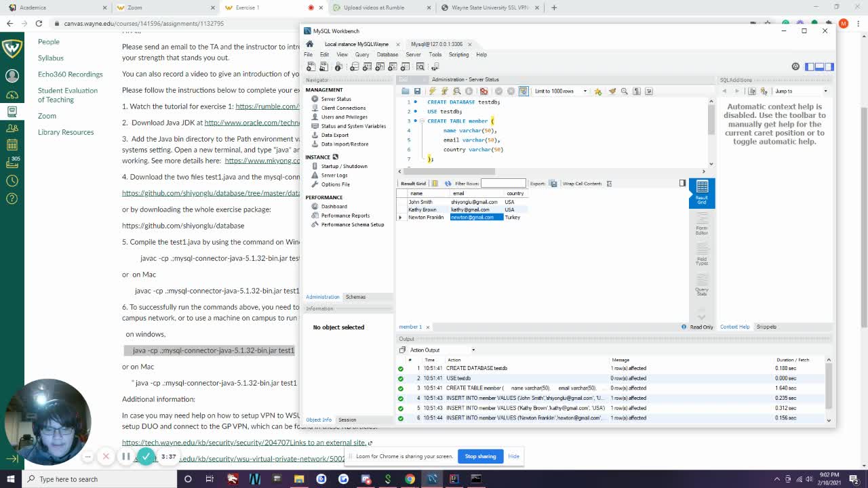
Task: Open Server menu in Workbench
Action: click(x=413, y=54)
